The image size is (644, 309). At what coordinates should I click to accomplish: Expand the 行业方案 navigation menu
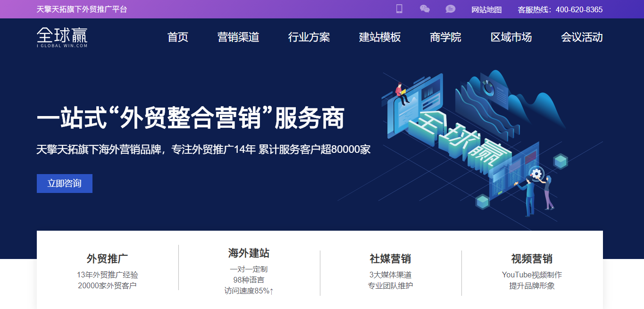point(309,37)
